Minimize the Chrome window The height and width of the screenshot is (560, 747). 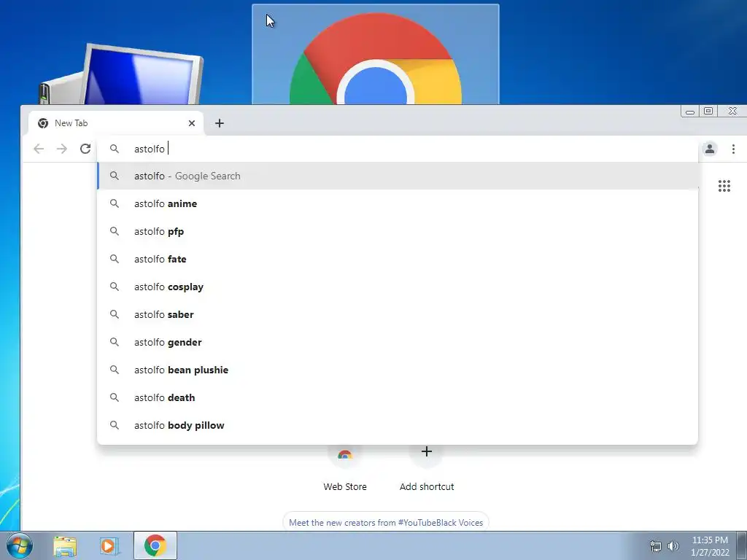click(x=690, y=112)
